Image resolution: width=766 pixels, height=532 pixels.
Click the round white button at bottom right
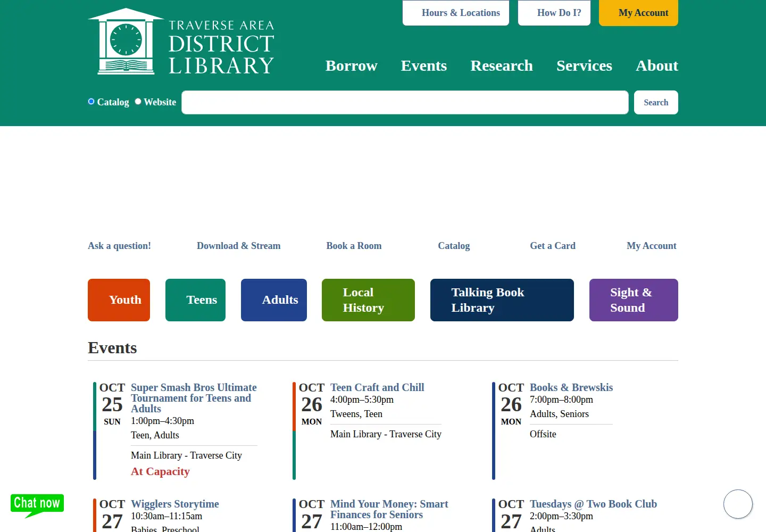[x=738, y=504]
